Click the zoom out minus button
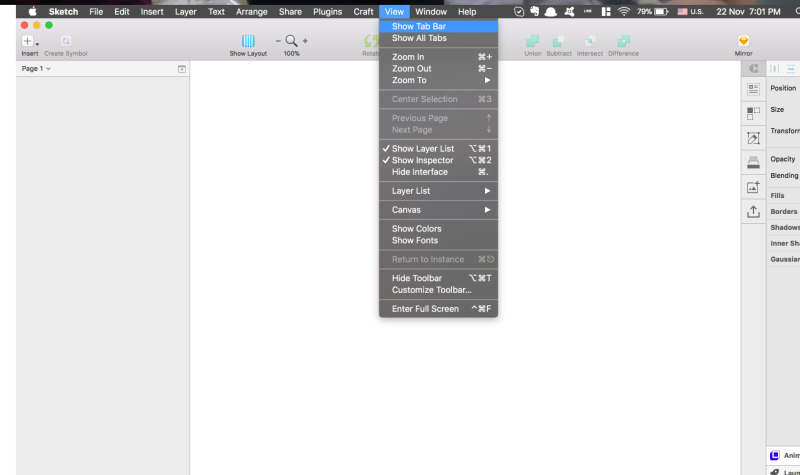800x475 pixels. coord(278,41)
